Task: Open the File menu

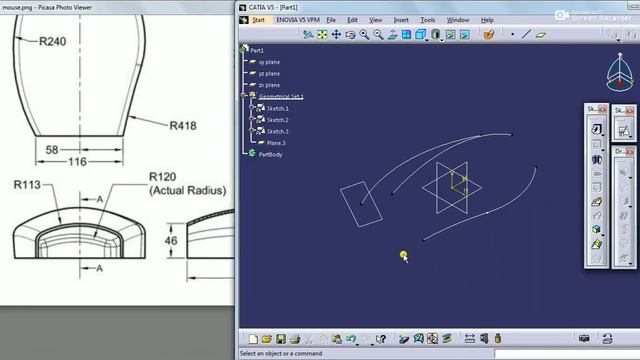Action: click(x=331, y=20)
